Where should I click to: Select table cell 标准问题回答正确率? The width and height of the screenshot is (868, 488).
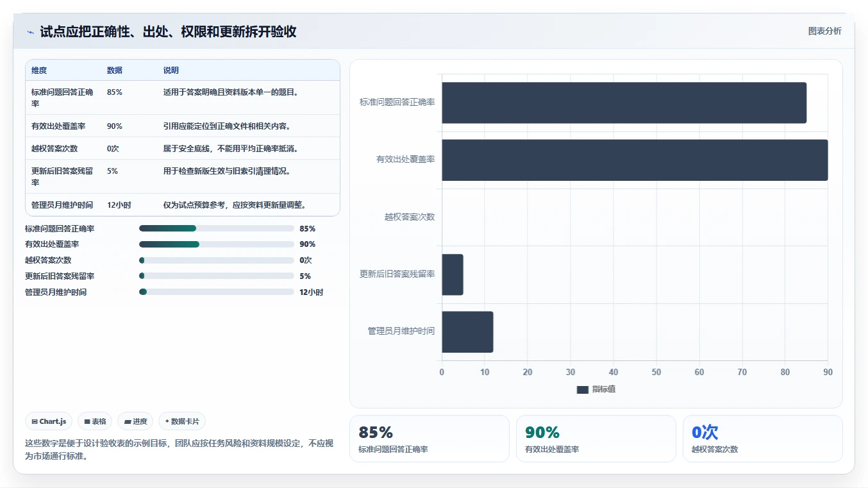pyautogui.click(x=62, y=97)
